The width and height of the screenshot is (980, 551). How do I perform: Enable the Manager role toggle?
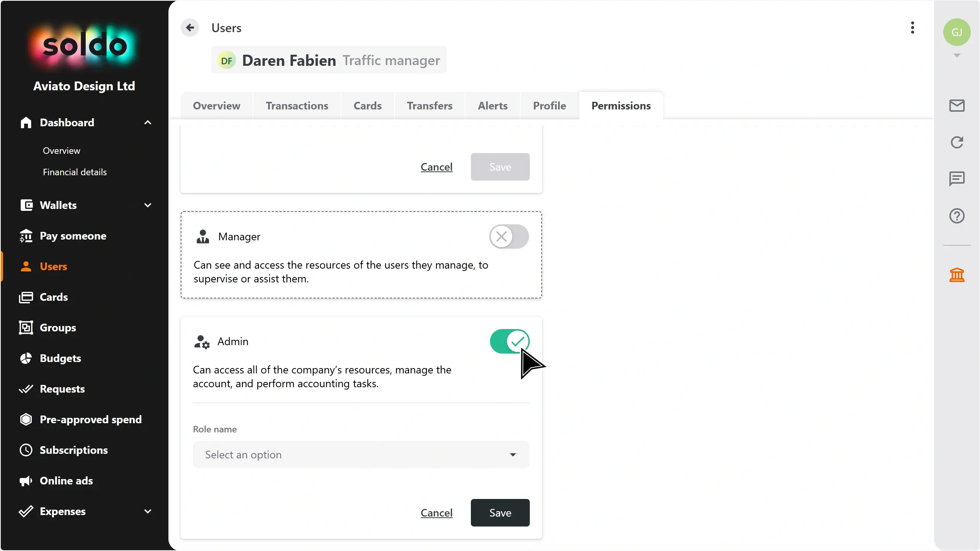point(509,236)
